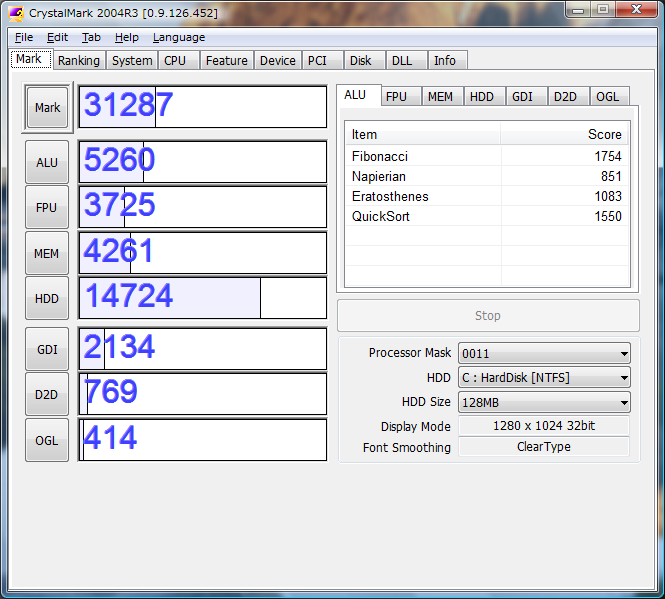Click the OGL benchmark button
Image resolution: width=665 pixels, height=599 pixels.
pos(47,440)
